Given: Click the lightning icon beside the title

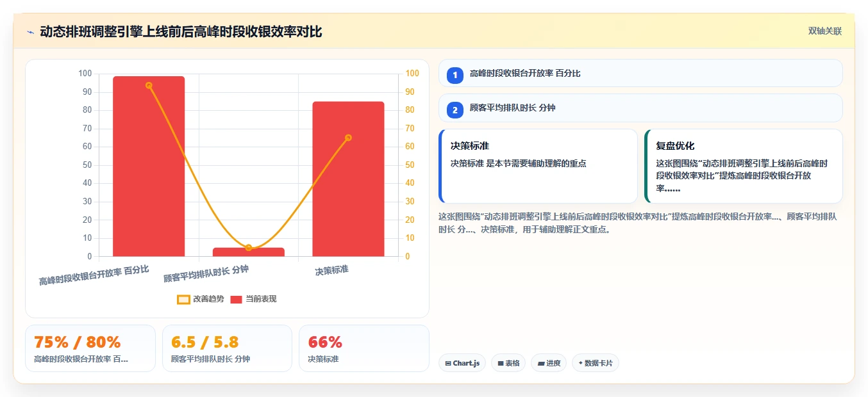Looking at the screenshot, I should coord(30,32).
